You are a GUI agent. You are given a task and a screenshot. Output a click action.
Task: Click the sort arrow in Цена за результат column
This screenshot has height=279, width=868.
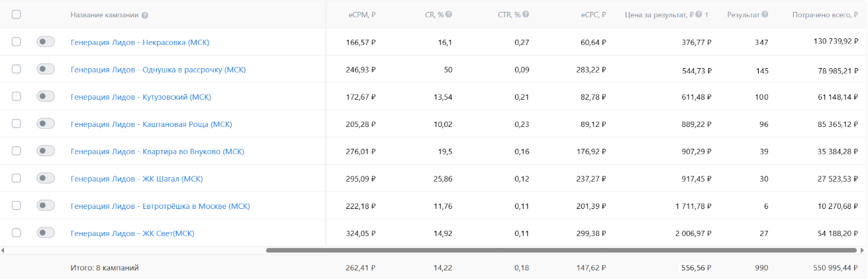pyautogui.click(x=706, y=15)
